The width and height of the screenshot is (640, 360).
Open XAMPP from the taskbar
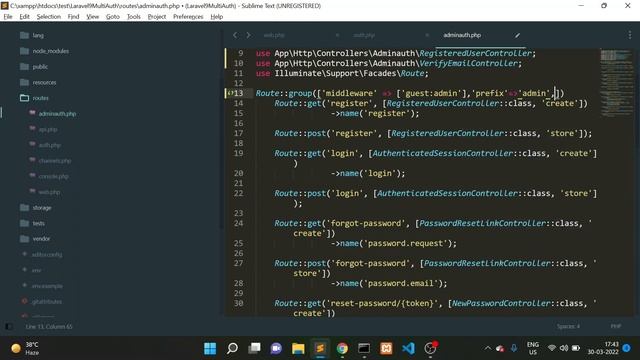coord(386,348)
